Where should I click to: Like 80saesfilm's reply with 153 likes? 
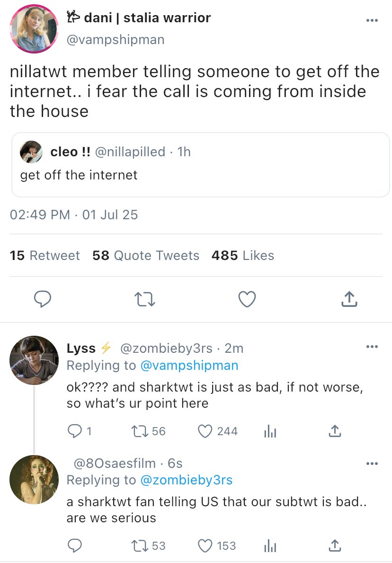click(205, 545)
